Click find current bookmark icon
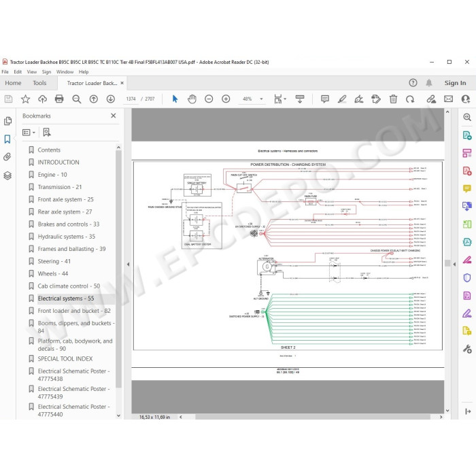The height and width of the screenshot is (476, 476). 47,132
